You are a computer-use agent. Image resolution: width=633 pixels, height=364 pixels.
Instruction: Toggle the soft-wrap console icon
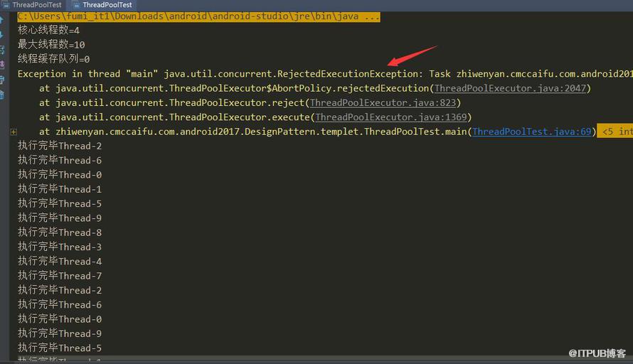tap(1, 50)
